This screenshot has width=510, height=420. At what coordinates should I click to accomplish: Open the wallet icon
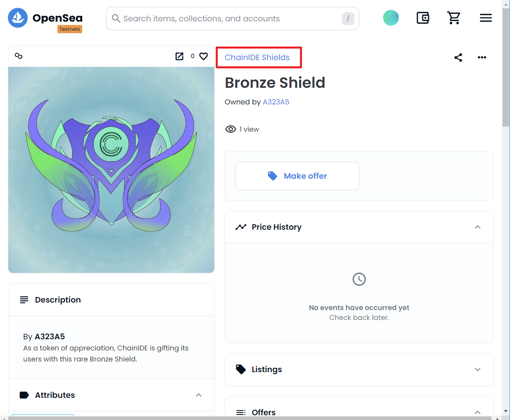423,18
